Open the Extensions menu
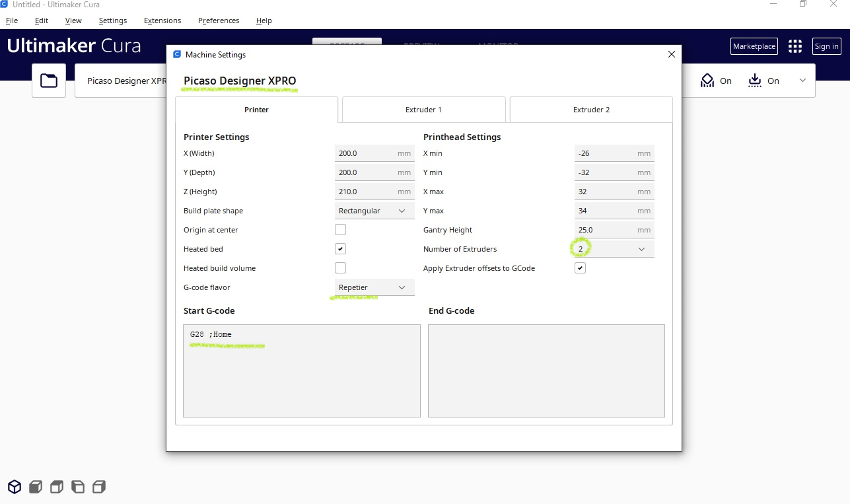 (x=162, y=20)
